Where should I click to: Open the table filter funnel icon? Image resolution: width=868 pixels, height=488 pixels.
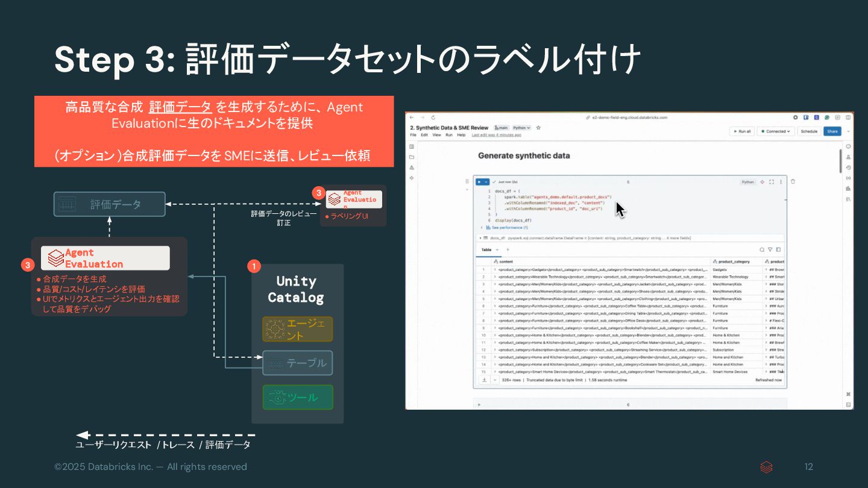point(770,249)
